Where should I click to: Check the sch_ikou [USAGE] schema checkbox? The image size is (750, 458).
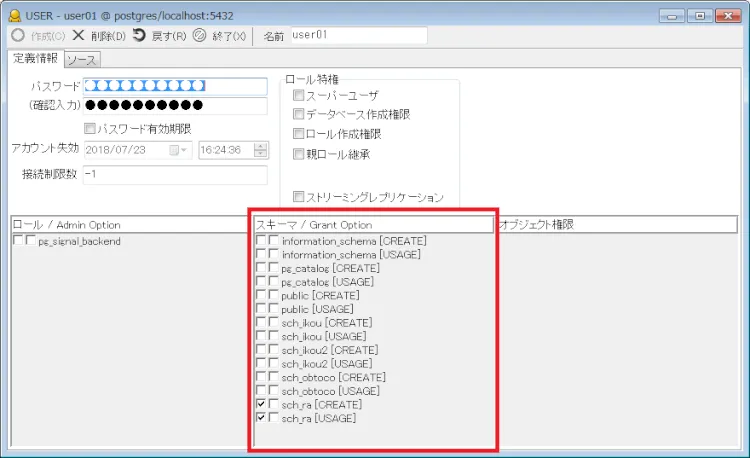pos(261,336)
